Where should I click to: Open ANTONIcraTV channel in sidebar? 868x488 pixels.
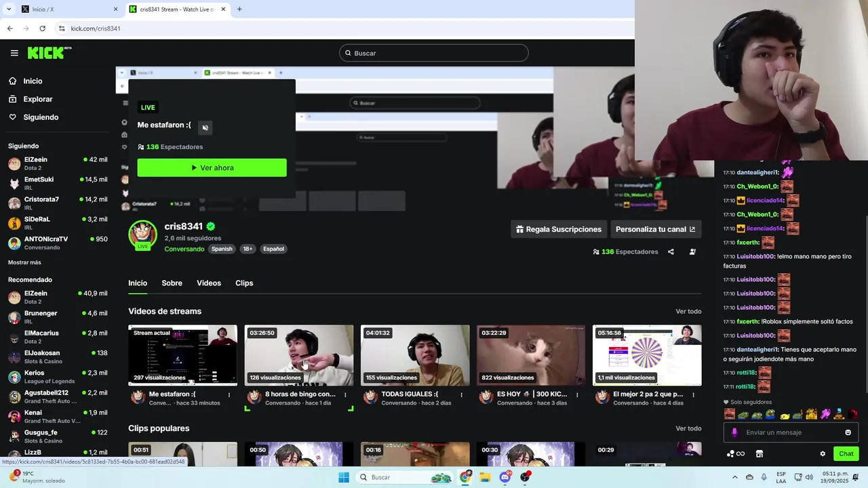coord(58,243)
